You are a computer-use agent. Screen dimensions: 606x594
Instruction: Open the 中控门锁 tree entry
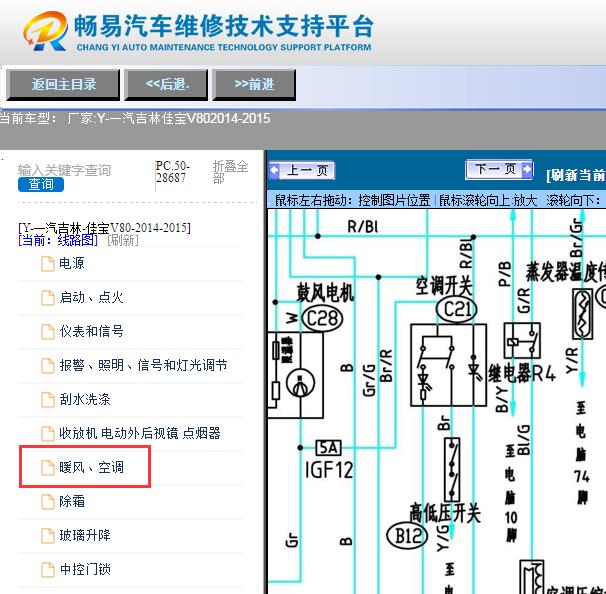point(85,570)
